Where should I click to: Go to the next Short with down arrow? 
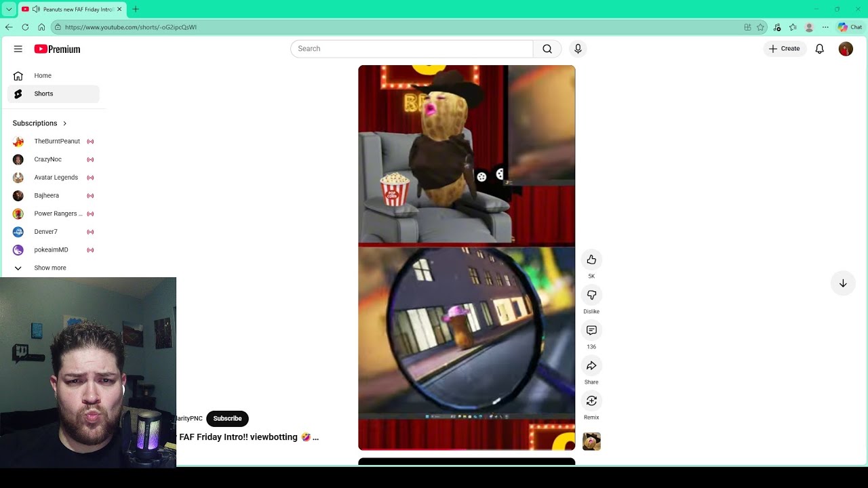pos(843,283)
